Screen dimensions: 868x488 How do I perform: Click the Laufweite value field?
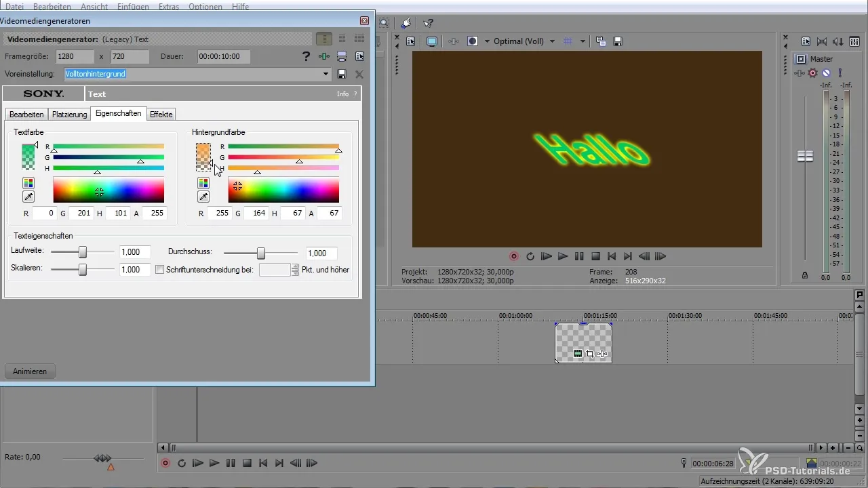click(135, 252)
